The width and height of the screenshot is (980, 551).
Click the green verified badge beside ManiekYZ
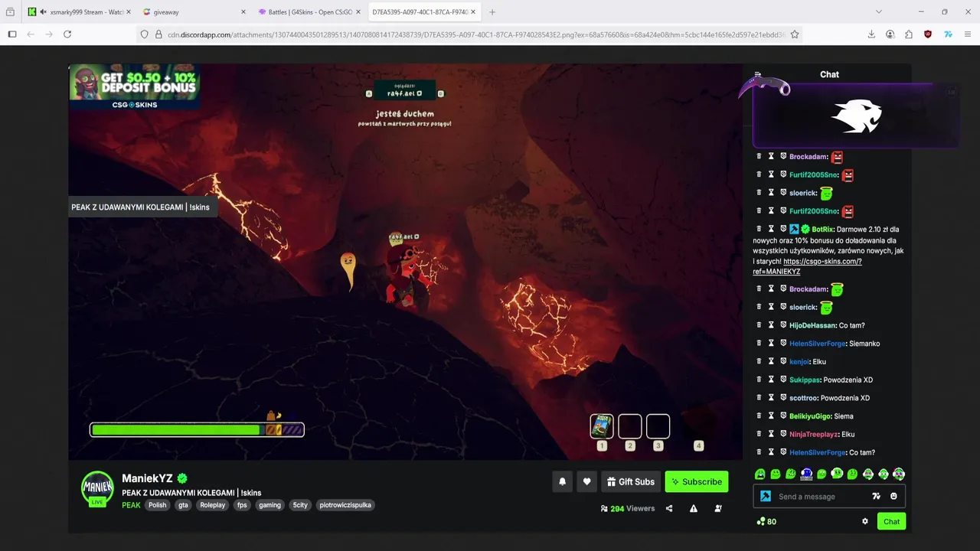click(x=182, y=479)
